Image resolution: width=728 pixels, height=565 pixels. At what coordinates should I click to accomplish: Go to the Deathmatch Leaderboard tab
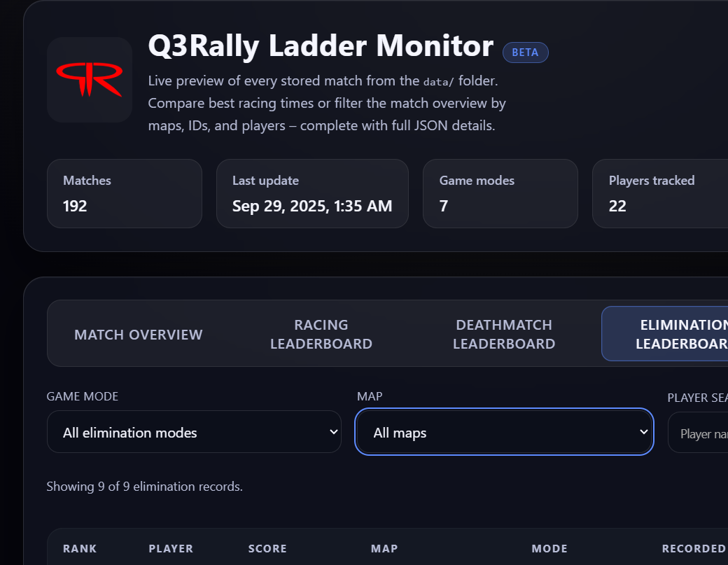(x=504, y=334)
